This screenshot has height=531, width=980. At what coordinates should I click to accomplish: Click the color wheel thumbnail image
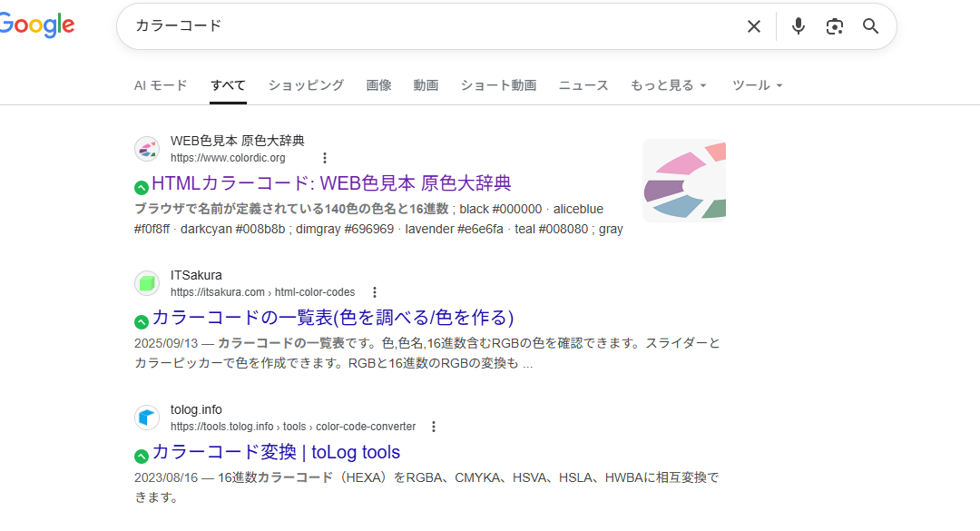(x=684, y=181)
